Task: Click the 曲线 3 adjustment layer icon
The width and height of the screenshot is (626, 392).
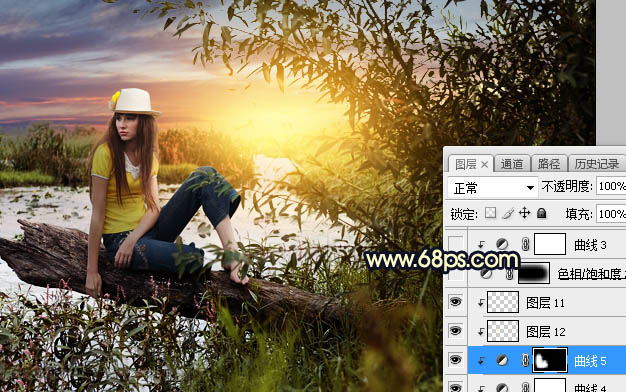Action: tap(502, 244)
